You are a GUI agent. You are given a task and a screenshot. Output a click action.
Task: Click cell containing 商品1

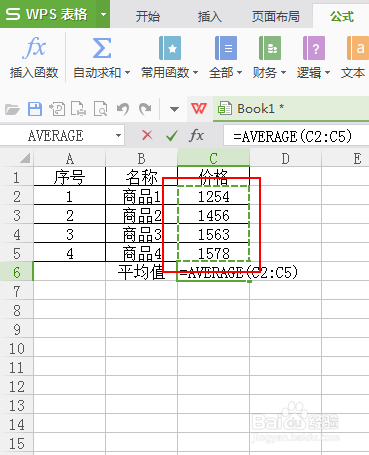click(141, 196)
